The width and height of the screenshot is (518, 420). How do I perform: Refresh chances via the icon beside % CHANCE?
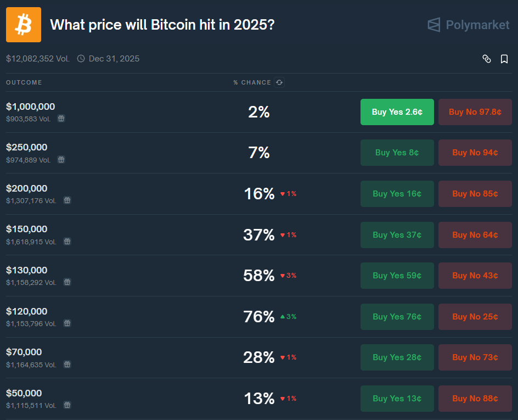point(279,82)
